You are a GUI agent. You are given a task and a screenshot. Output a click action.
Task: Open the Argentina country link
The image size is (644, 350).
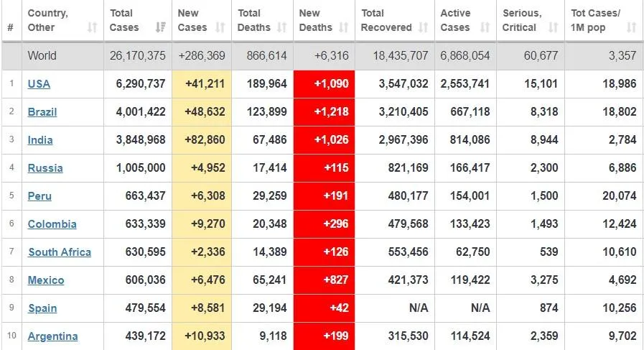(52, 336)
